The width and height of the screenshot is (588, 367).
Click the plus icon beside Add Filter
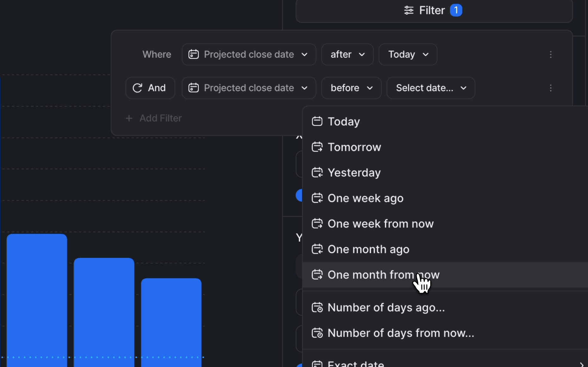(x=129, y=118)
